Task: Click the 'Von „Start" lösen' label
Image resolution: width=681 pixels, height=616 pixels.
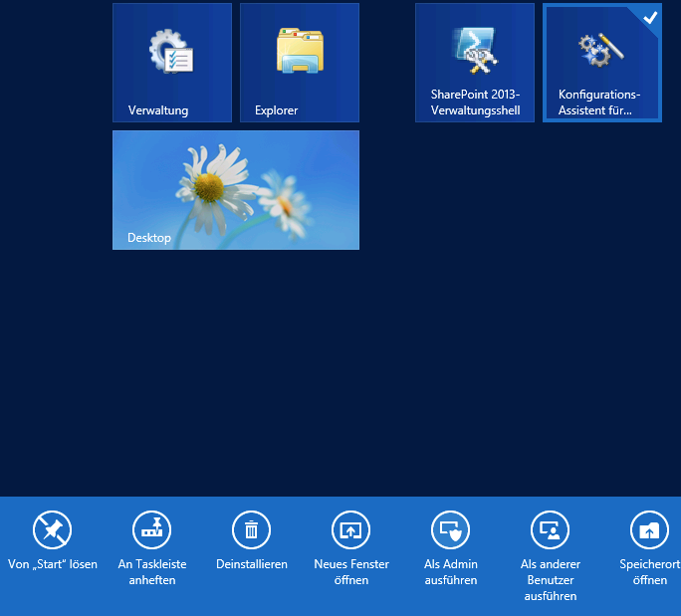Action: [53, 564]
